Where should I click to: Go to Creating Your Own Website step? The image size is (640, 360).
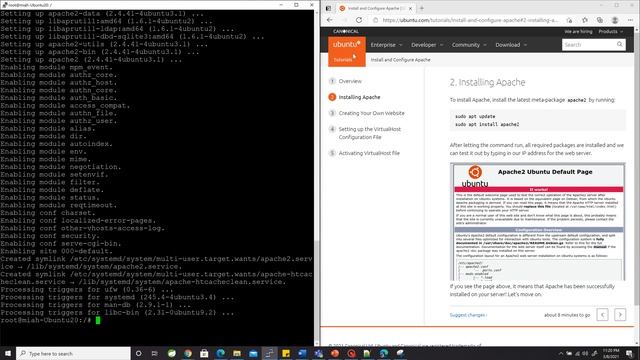pos(371,113)
